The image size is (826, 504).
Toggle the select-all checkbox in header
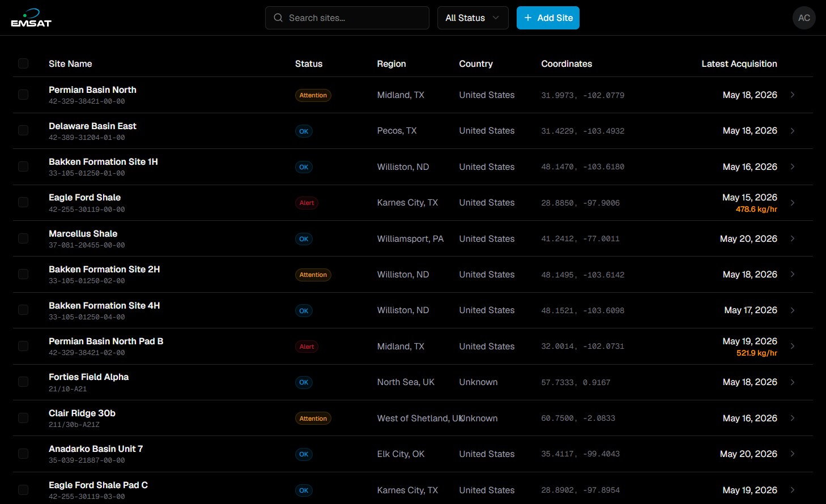23,63
